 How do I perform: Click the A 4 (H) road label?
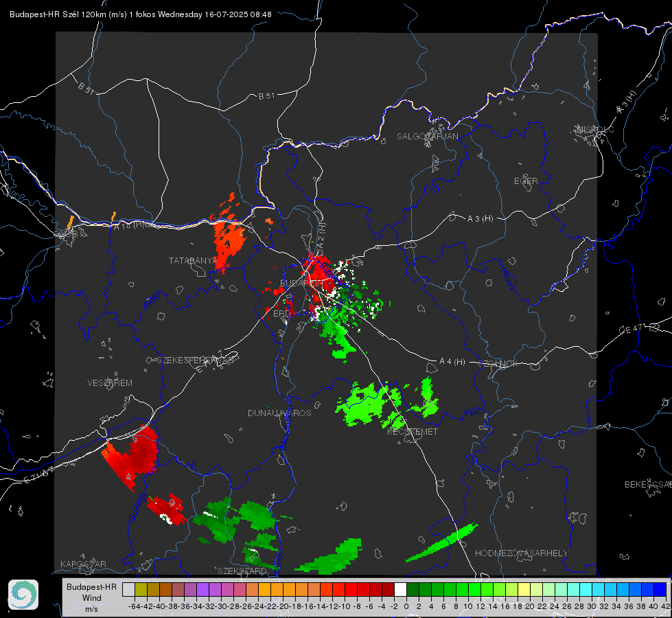[452, 362]
